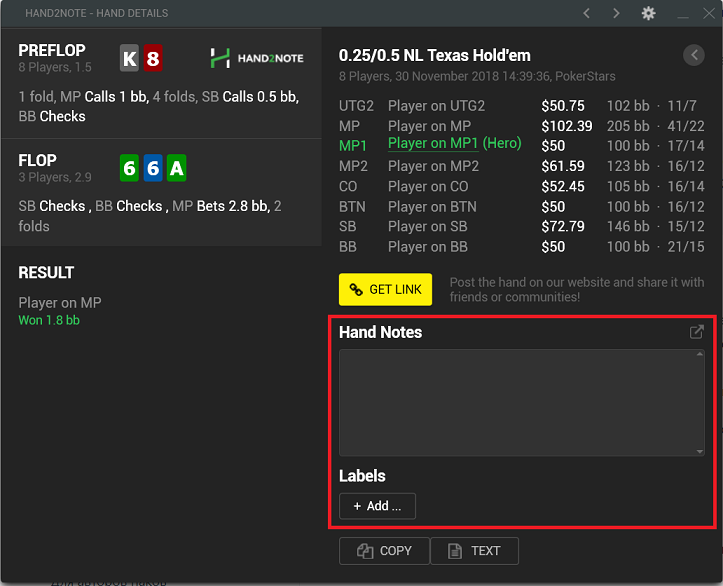Screen dimensions: 723x586
Task: Open settings gear in title bar
Action: 648,13
